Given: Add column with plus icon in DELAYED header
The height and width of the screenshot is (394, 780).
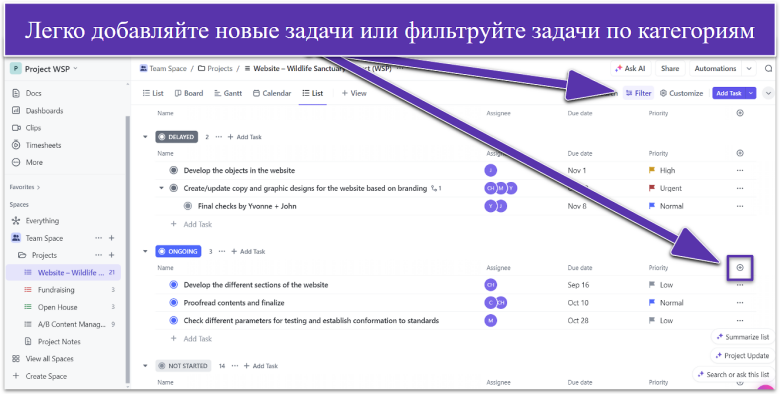Looking at the screenshot, I should (x=740, y=153).
